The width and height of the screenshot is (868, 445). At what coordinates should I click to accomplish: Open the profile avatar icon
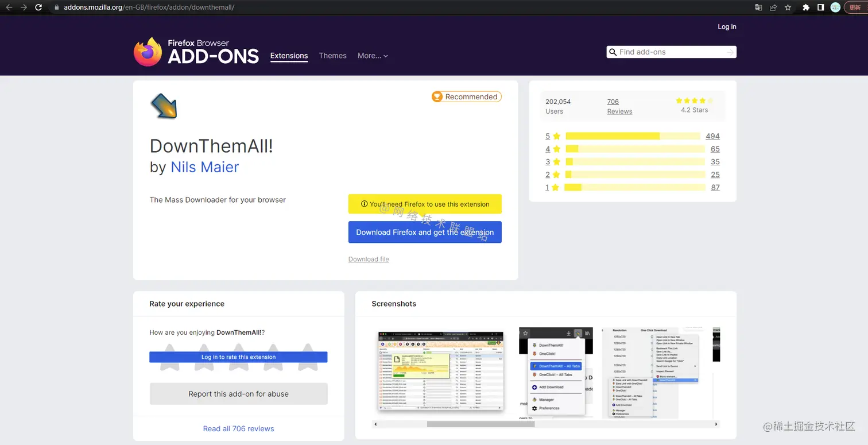[x=836, y=7]
